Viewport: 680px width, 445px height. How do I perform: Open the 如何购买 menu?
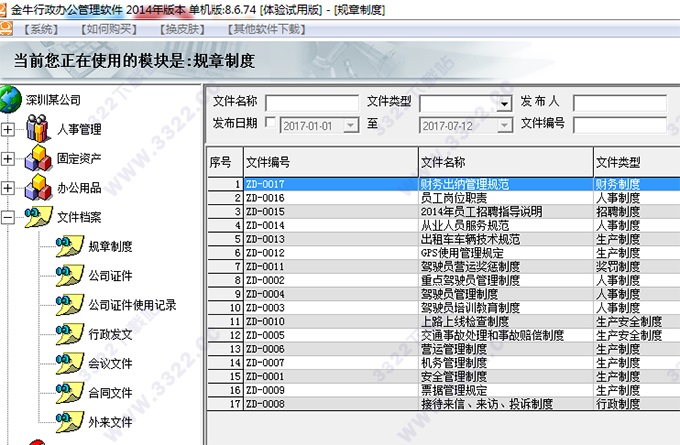(x=109, y=29)
